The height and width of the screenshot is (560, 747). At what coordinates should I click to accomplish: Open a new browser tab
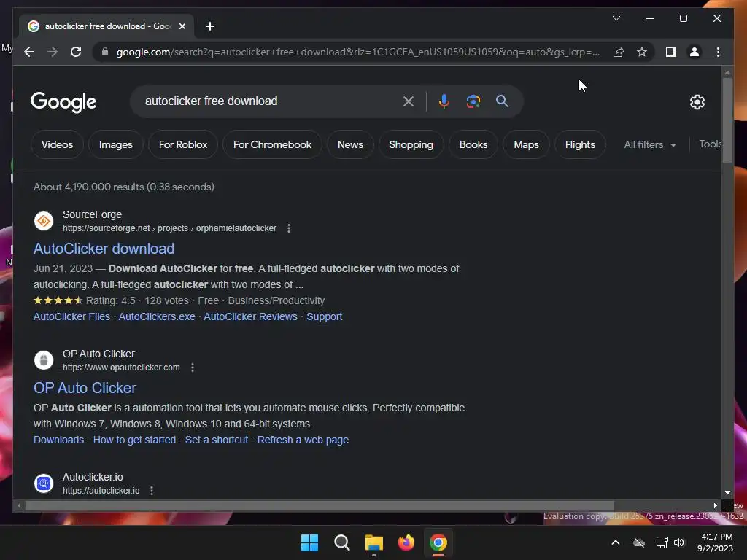tap(210, 26)
